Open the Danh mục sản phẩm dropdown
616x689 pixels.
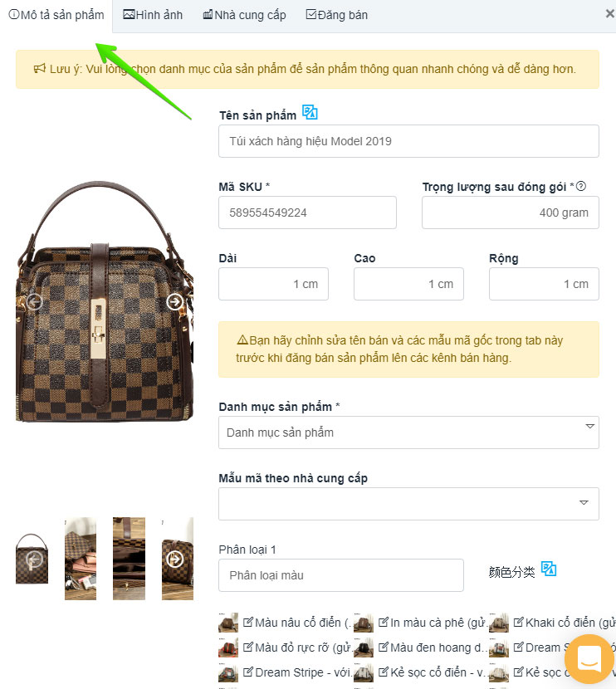pos(408,432)
